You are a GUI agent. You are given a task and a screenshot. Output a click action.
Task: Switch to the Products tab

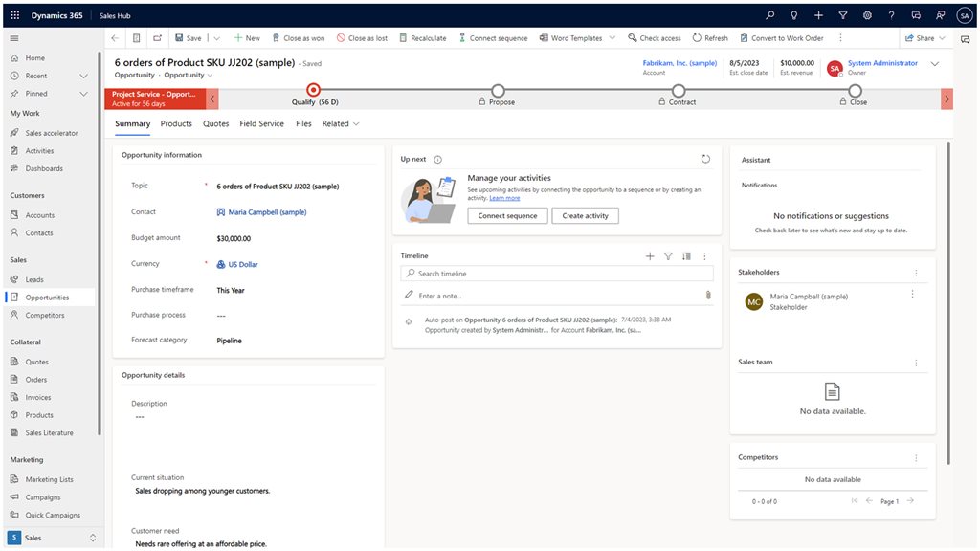coord(176,123)
